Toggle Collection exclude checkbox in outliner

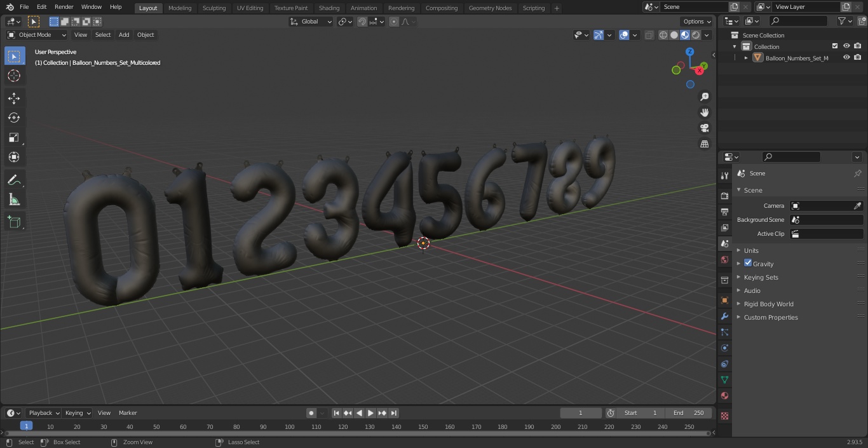coord(835,46)
